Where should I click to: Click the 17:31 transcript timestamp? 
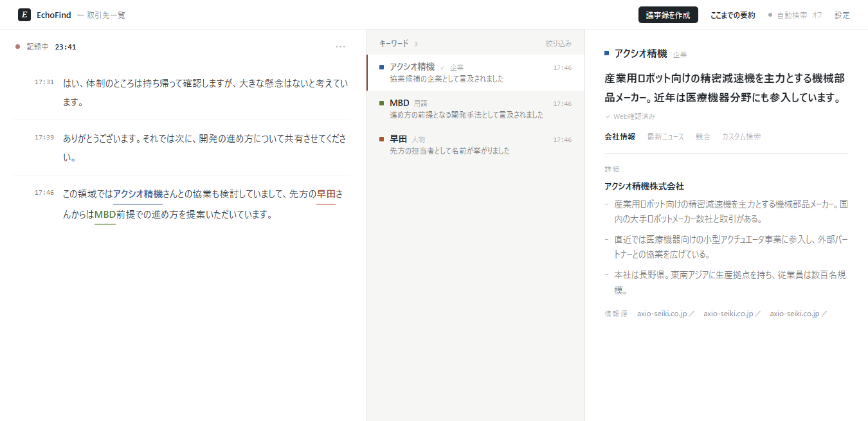pos(44,82)
